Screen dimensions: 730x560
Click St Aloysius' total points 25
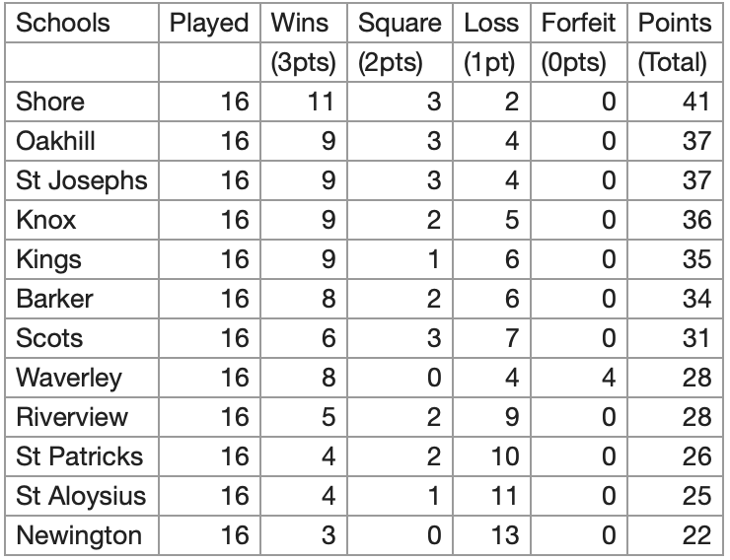coord(696,497)
